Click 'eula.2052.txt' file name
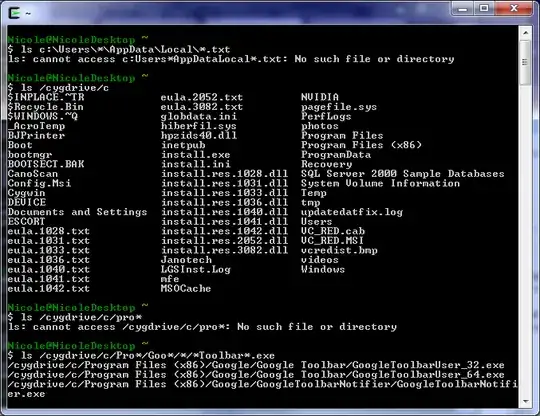The width and height of the screenshot is (540, 416). click(202, 97)
